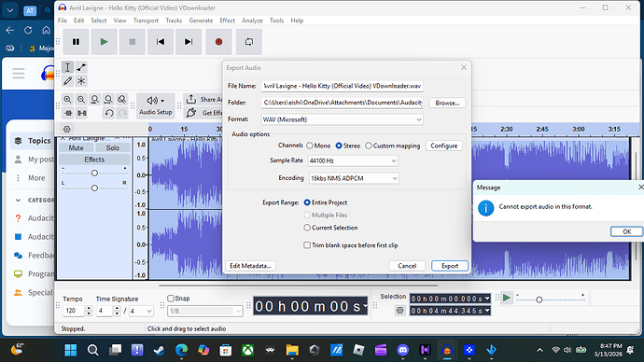
Task: Click Play-at-speed green button
Action: tap(507, 298)
